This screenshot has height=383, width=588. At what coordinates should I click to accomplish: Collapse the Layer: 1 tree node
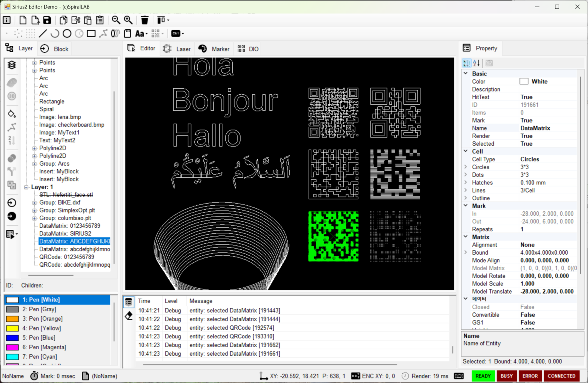[x=27, y=187]
